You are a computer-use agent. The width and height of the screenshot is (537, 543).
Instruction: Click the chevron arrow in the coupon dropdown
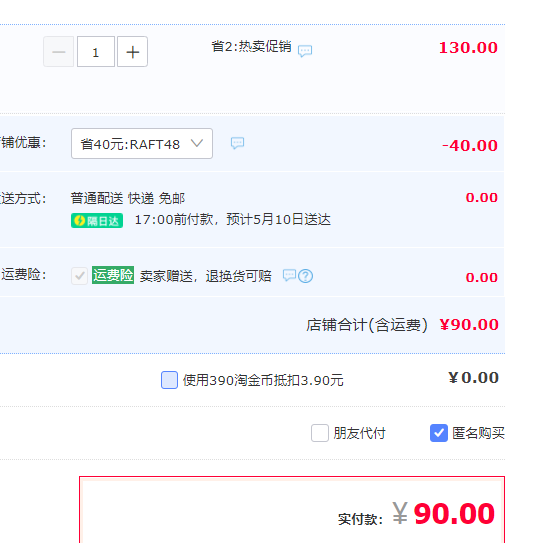click(197, 143)
